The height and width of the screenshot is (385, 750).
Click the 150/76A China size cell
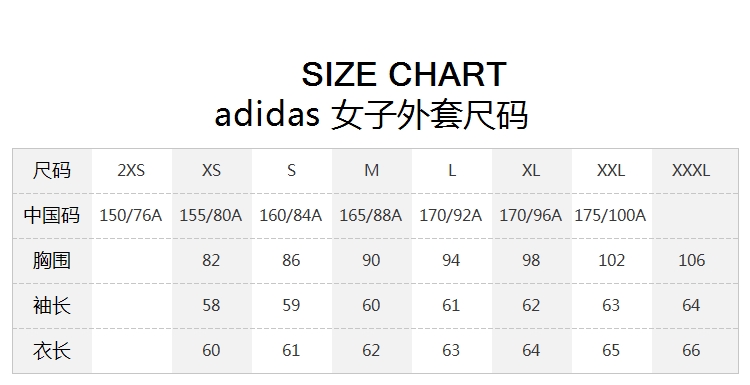tap(131, 216)
